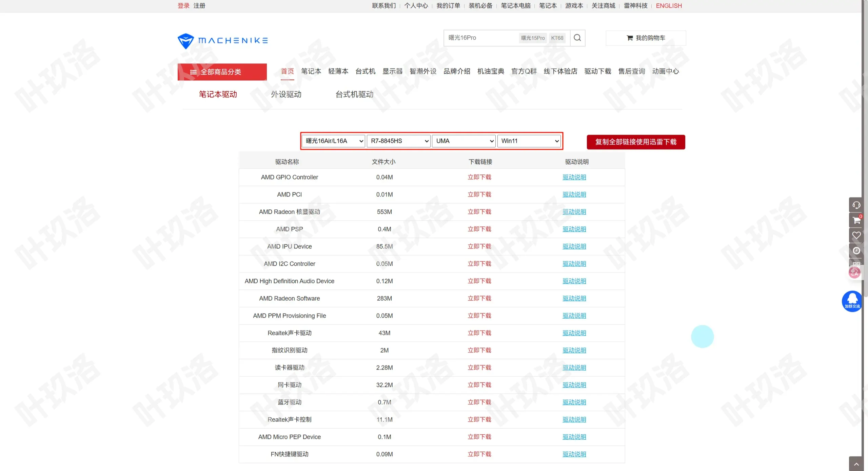
Task: Open 售后查询 in the navigation bar
Action: (632, 71)
